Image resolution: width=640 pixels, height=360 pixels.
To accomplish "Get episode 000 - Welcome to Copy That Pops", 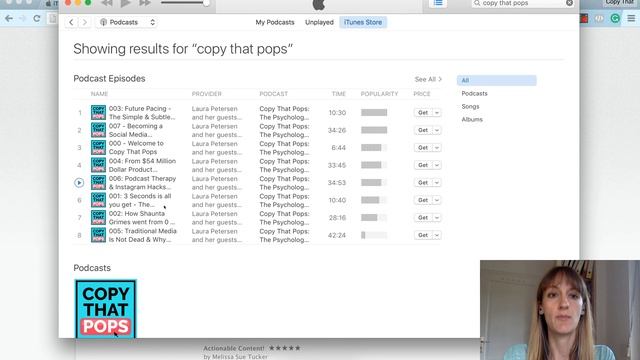I will [423, 148].
